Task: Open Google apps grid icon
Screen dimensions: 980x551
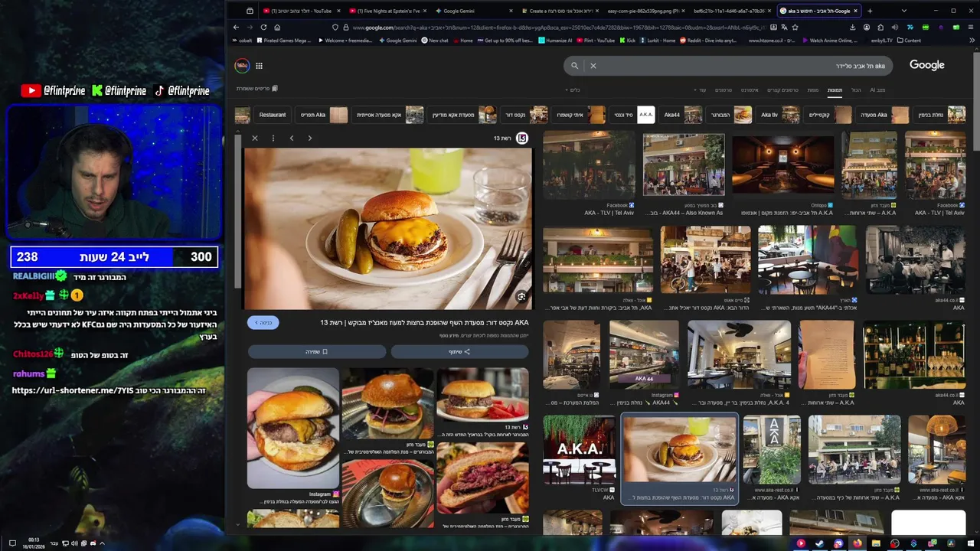Action: coord(259,66)
